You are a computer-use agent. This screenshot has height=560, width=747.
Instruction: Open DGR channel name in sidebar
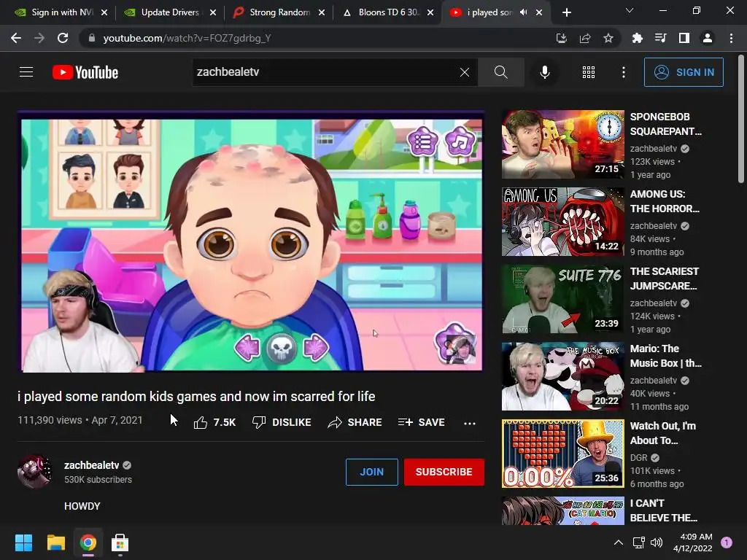tap(638, 458)
